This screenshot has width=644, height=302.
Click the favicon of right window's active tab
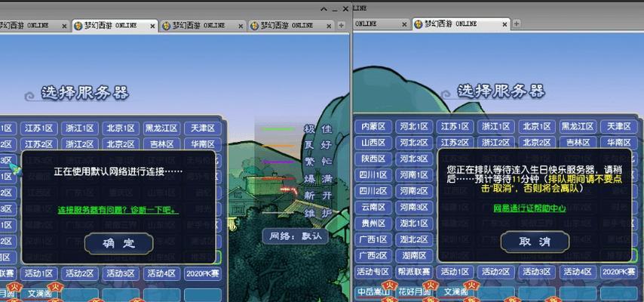[418, 24]
